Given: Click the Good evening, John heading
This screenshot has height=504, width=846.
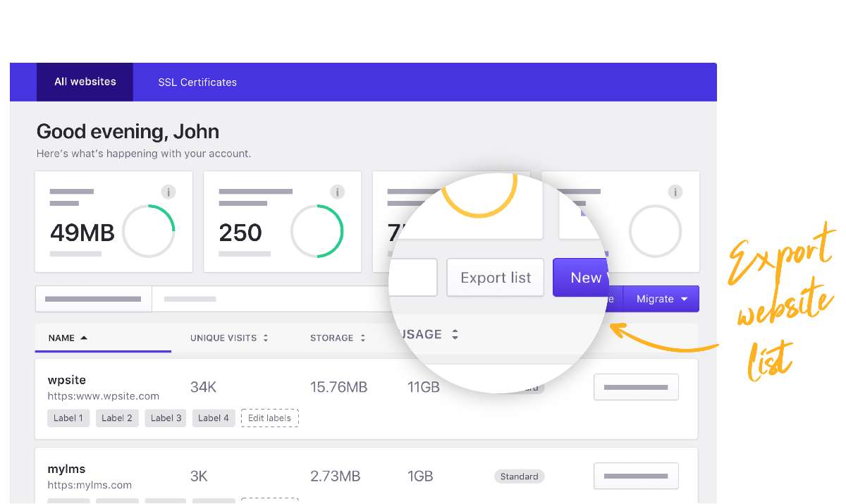Looking at the screenshot, I should click(x=128, y=132).
